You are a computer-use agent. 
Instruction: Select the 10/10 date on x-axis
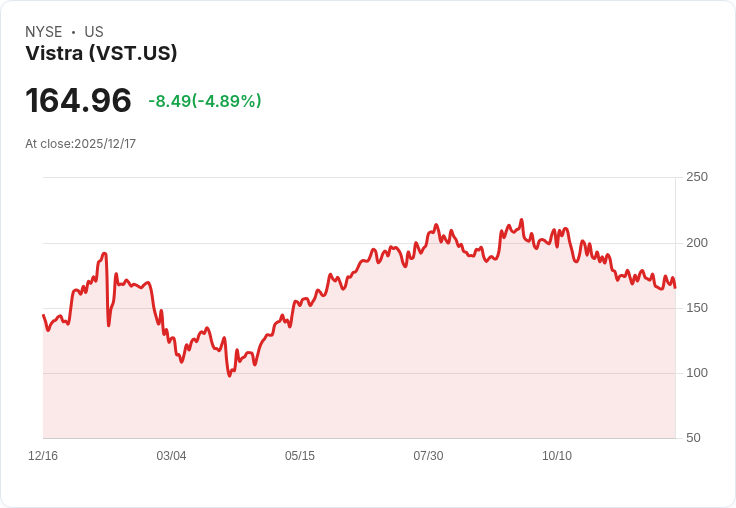tap(557, 456)
